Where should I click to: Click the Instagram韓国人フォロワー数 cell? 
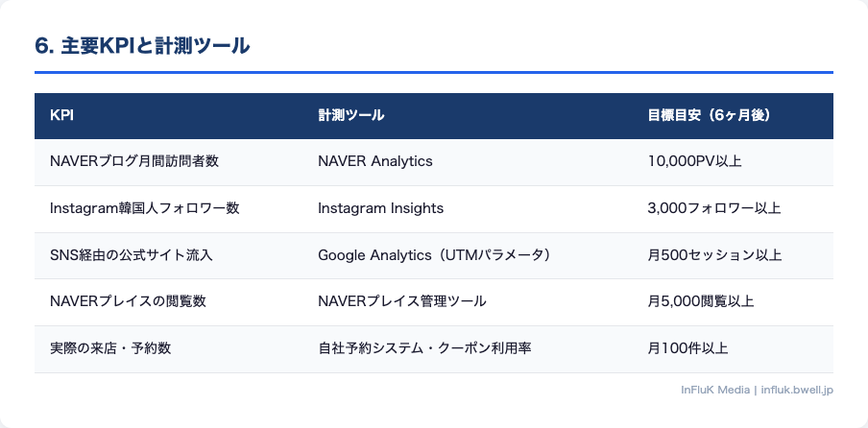click(144, 208)
